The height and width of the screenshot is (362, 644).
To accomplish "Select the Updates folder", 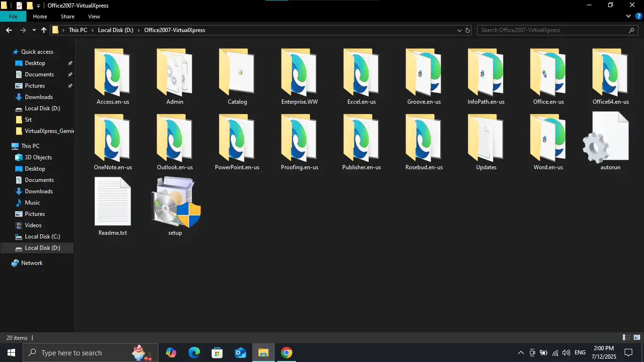I will 486,142.
